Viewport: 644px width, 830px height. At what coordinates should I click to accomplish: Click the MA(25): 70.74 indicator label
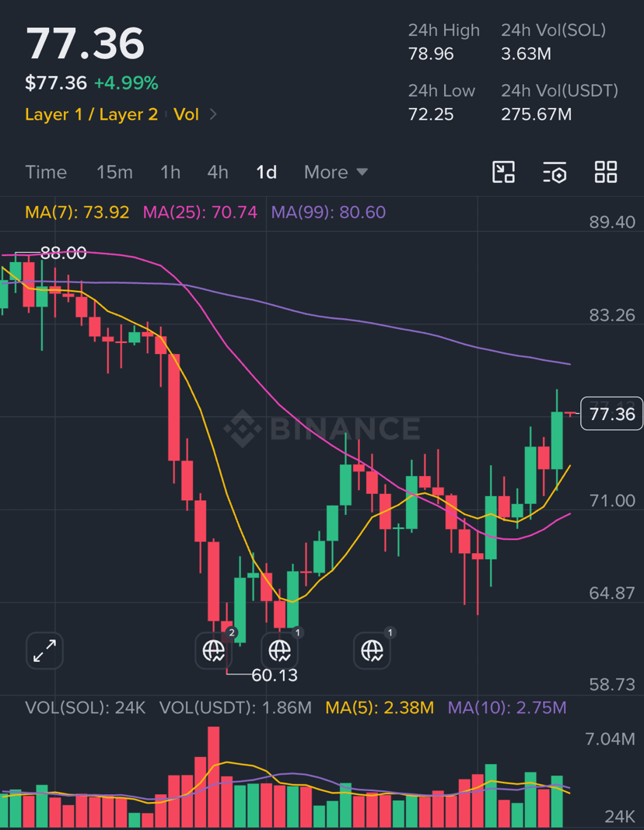pos(200,212)
